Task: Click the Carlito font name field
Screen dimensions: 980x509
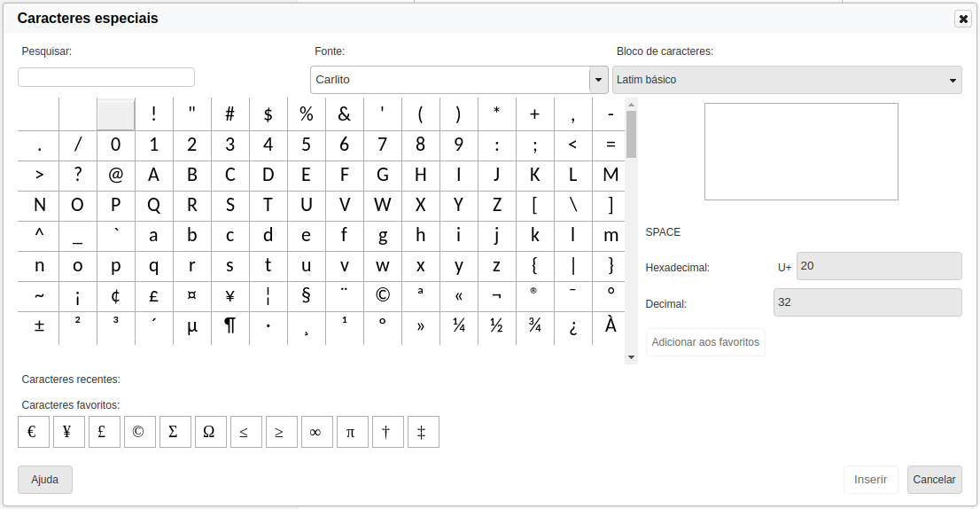Action: coord(449,80)
